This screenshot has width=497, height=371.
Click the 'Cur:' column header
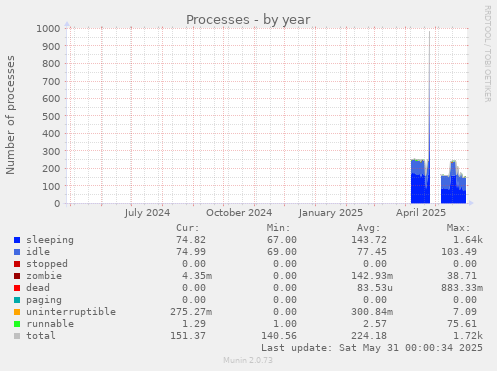[x=188, y=228]
